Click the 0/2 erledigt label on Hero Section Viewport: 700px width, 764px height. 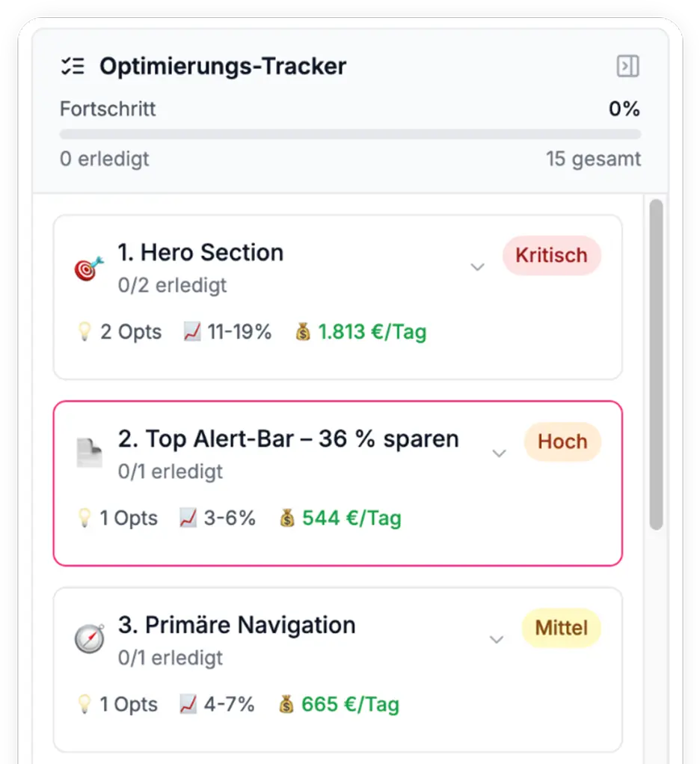coord(172,285)
